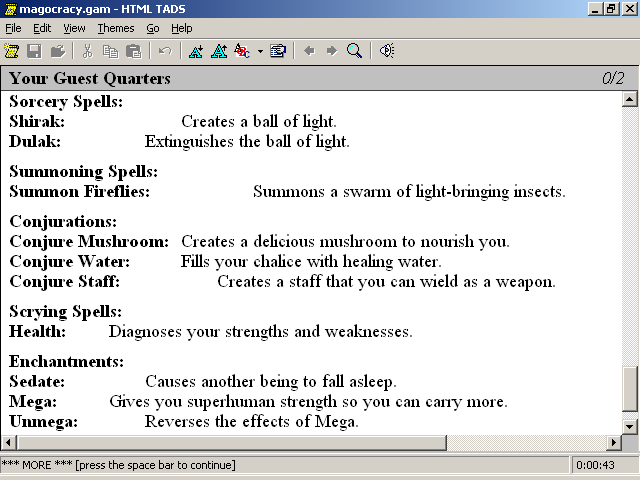Open the Themes menu
The image size is (640, 480).
click(116, 28)
